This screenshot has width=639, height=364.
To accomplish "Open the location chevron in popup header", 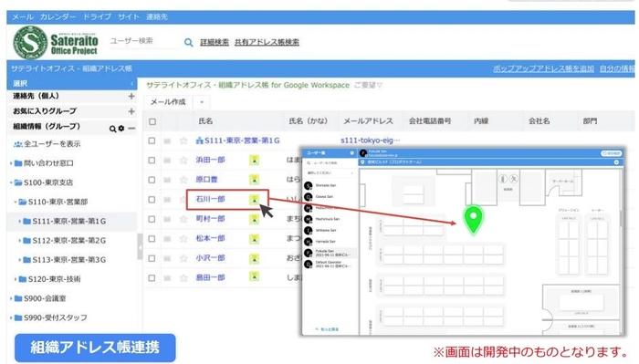I will coord(616,162).
